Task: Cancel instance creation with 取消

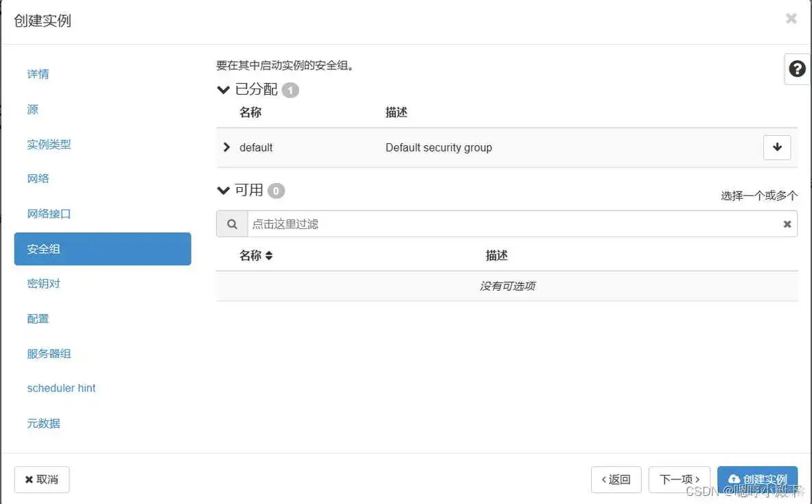Action: (x=42, y=479)
